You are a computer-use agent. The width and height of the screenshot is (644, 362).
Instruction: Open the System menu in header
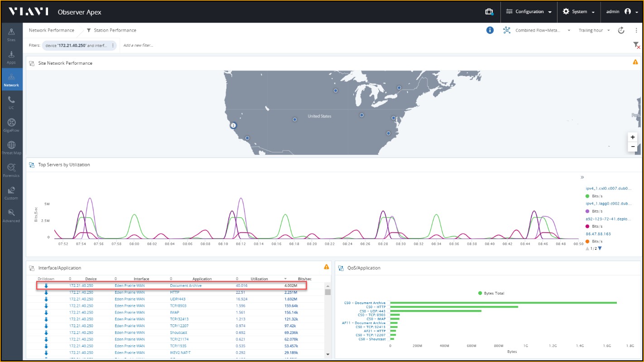581,12
